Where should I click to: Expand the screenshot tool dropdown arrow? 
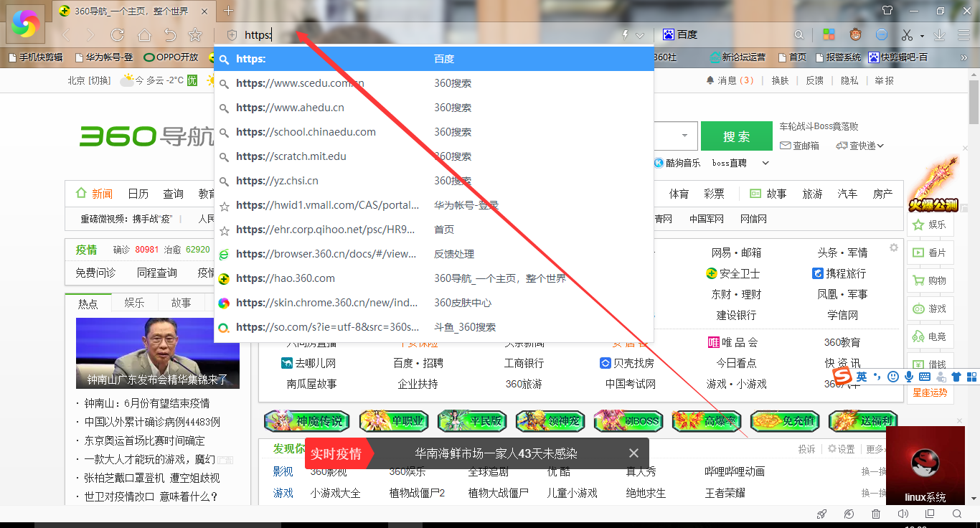pos(921,35)
